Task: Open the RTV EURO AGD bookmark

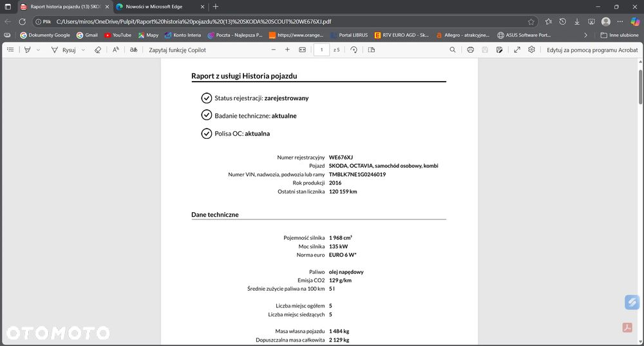Action: tap(402, 35)
